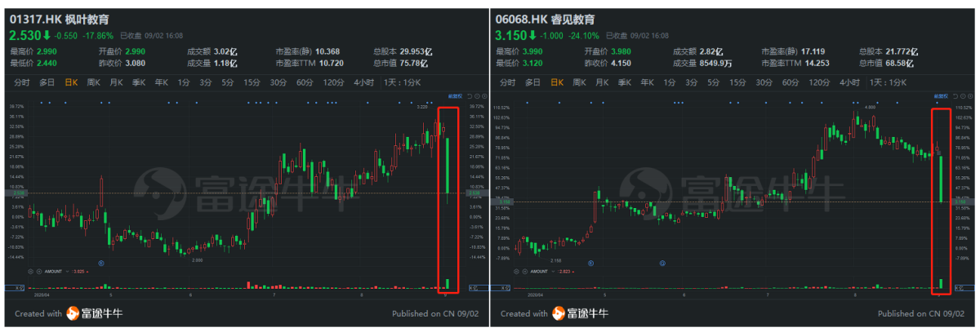Toggle 前复权 adjustment on left chart

[455, 96]
